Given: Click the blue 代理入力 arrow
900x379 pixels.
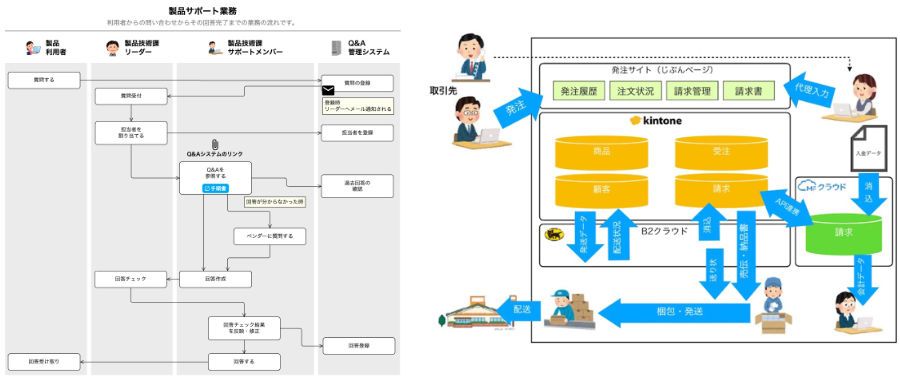Looking at the screenshot, I should click(809, 89).
